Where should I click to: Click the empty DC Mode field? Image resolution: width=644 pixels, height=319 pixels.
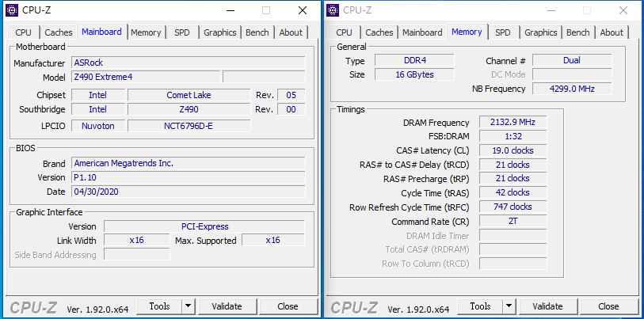572,74
